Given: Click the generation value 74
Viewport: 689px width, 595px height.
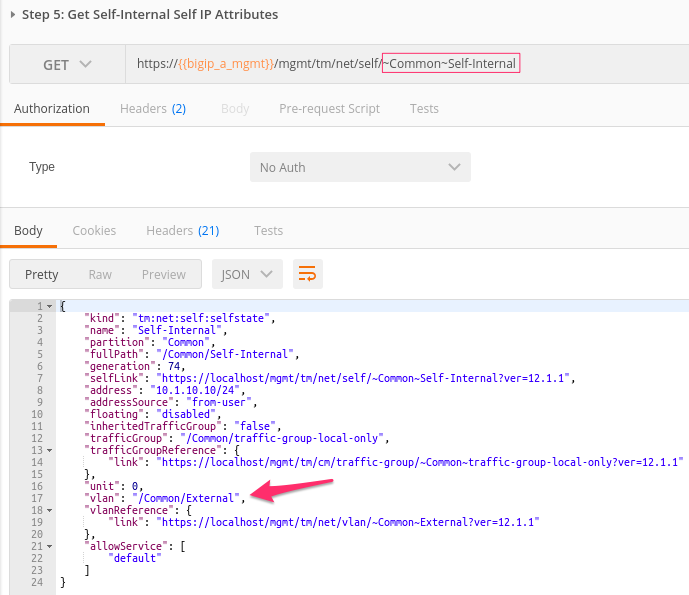Looking at the screenshot, I should (x=174, y=366).
